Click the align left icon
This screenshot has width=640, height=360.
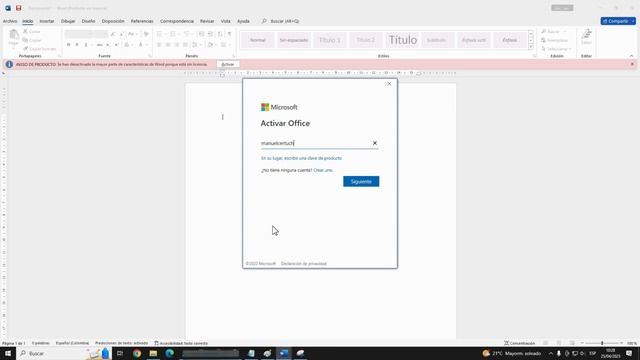159,44
